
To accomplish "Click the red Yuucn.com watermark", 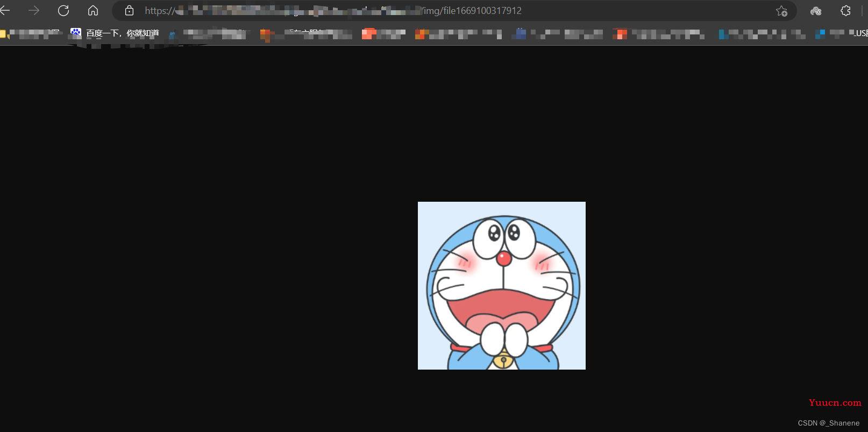I will 835,402.
